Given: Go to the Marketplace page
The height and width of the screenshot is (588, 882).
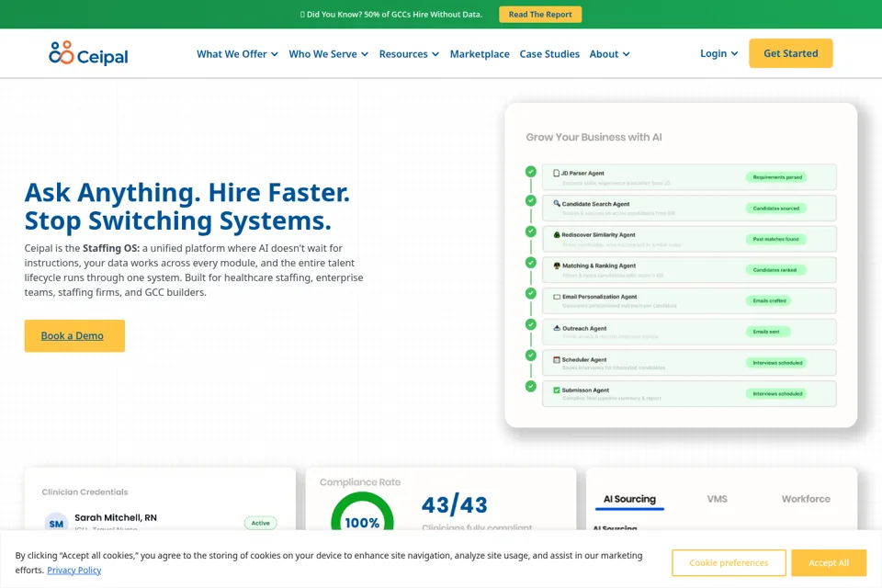Looking at the screenshot, I should point(480,54).
